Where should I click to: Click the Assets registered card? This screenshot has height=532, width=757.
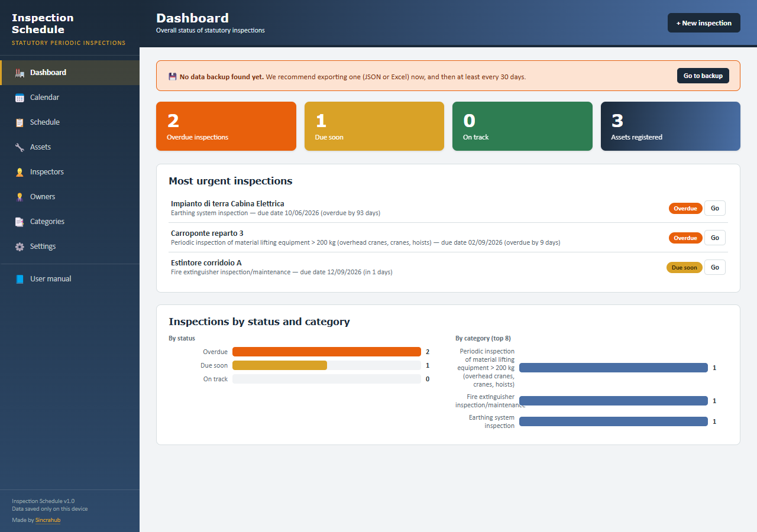pos(671,126)
